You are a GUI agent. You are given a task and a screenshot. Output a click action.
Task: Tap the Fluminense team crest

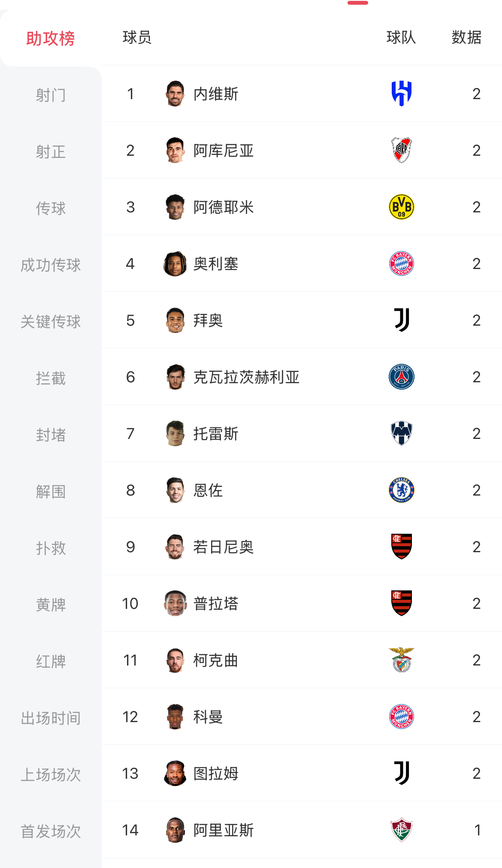(x=401, y=830)
